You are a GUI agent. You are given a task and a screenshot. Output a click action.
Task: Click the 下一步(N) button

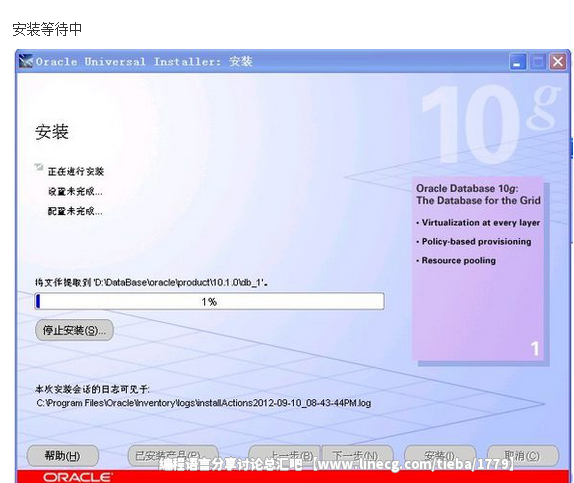pyautogui.click(x=357, y=456)
